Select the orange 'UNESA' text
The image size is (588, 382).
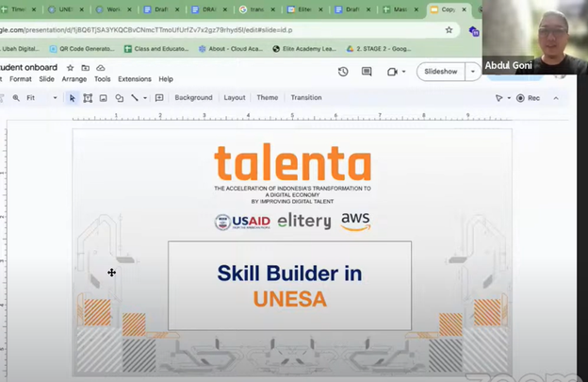coord(289,299)
